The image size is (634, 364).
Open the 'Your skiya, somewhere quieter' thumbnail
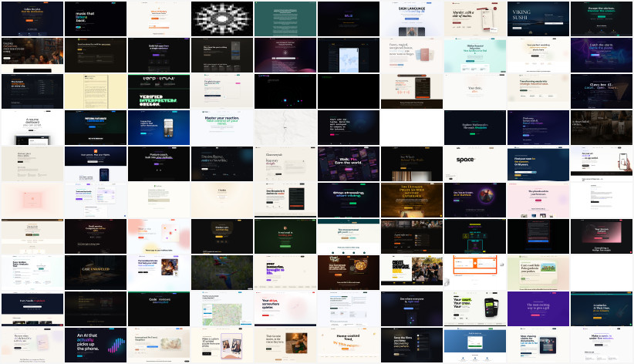pos(285,308)
